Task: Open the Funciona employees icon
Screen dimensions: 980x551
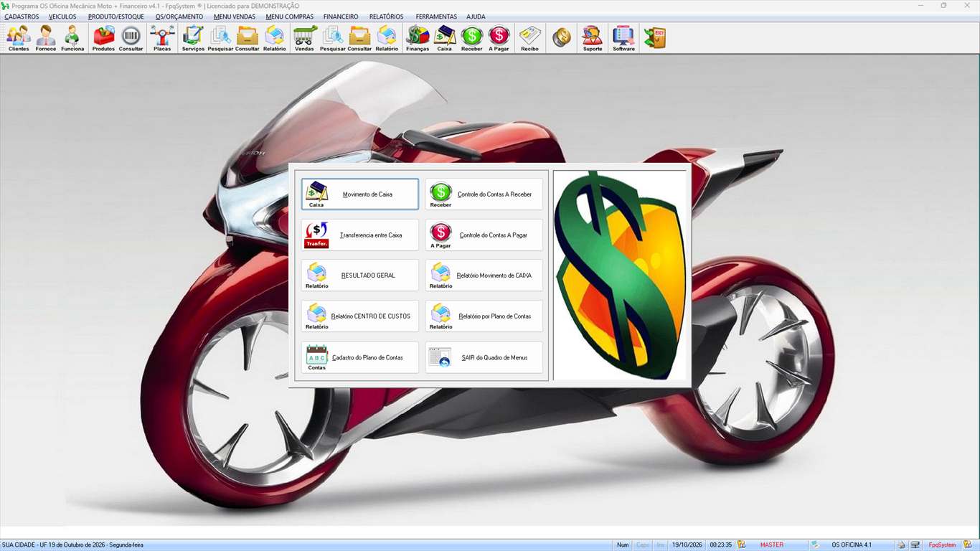Action: coord(72,38)
